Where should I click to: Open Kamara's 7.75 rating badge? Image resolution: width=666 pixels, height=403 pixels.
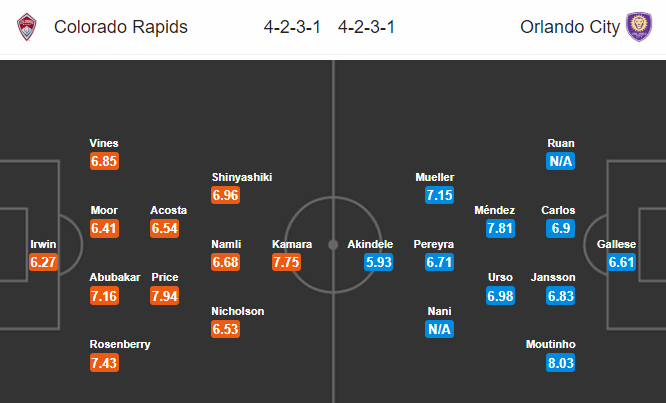(286, 262)
